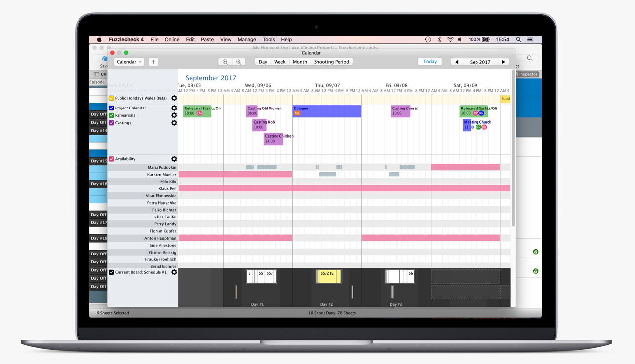Open the Tools menu
Screen dimensions: 635x364
click(x=269, y=39)
